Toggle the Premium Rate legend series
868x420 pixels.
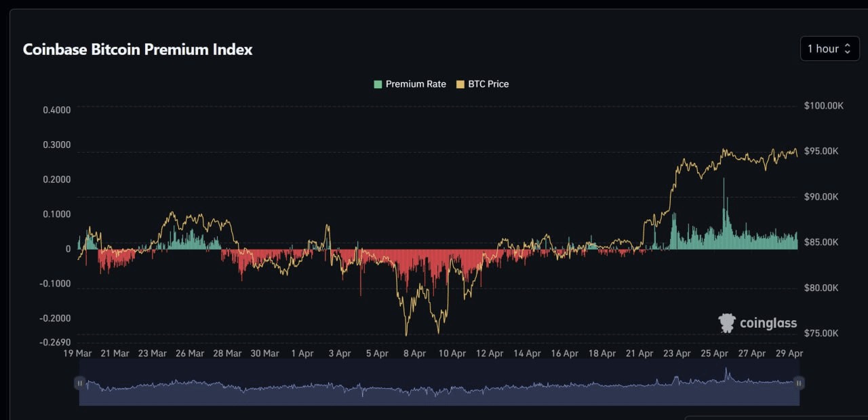(x=415, y=84)
